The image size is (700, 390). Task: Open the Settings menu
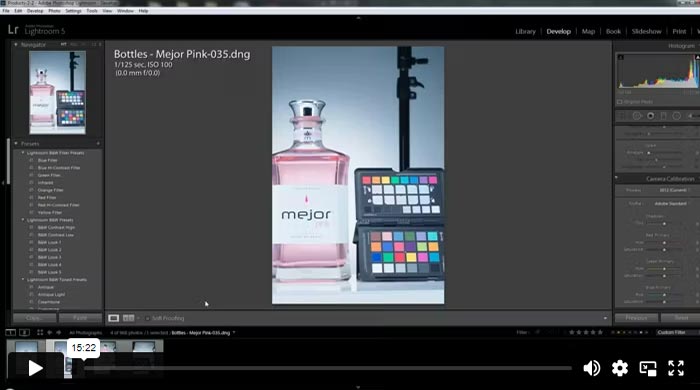click(x=74, y=11)
